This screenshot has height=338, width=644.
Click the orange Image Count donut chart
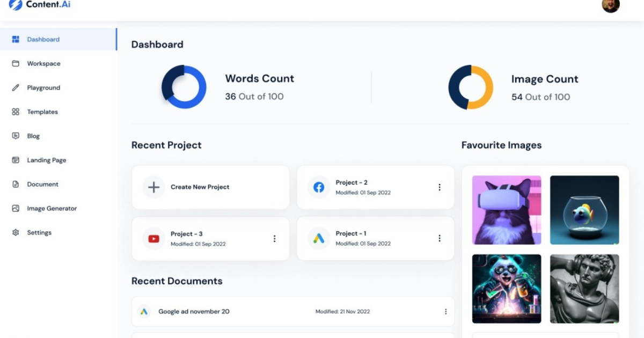coord(471,87)
